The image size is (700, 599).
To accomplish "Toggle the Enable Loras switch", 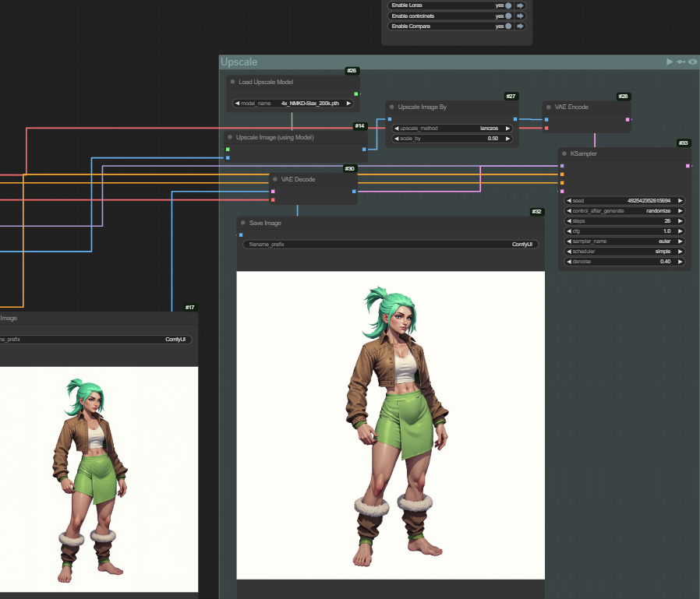I will click(508, 5).
